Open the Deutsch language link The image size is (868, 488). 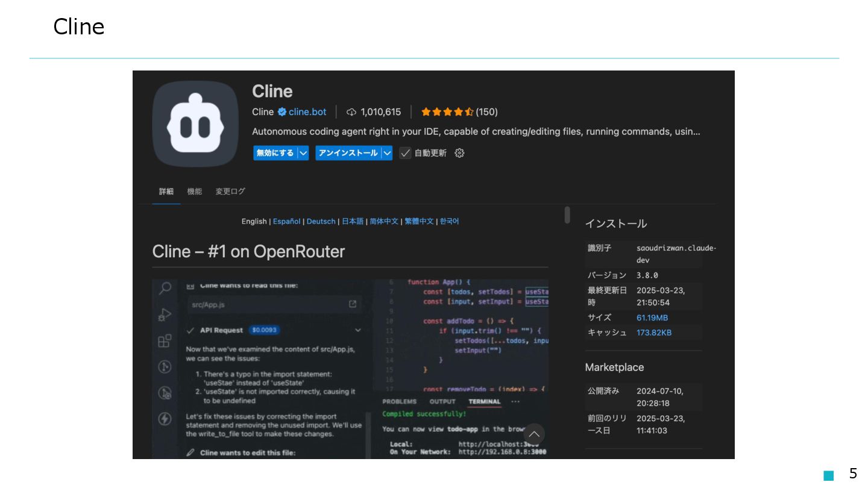point(321,222)
